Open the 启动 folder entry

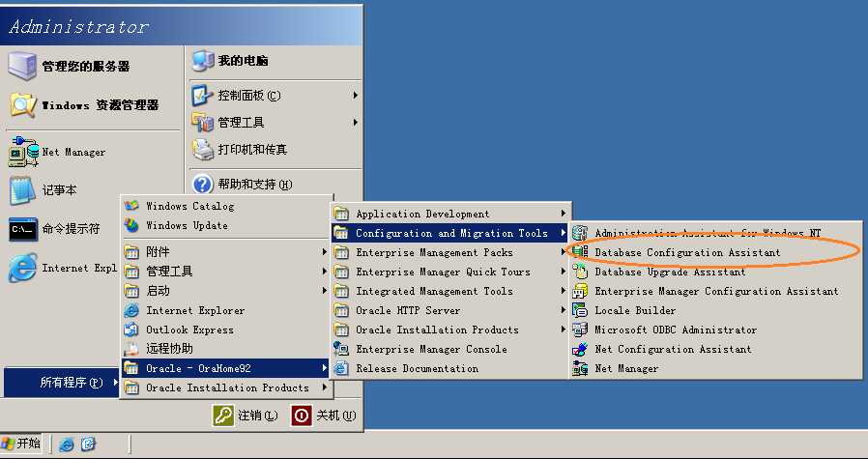[226, 291]
